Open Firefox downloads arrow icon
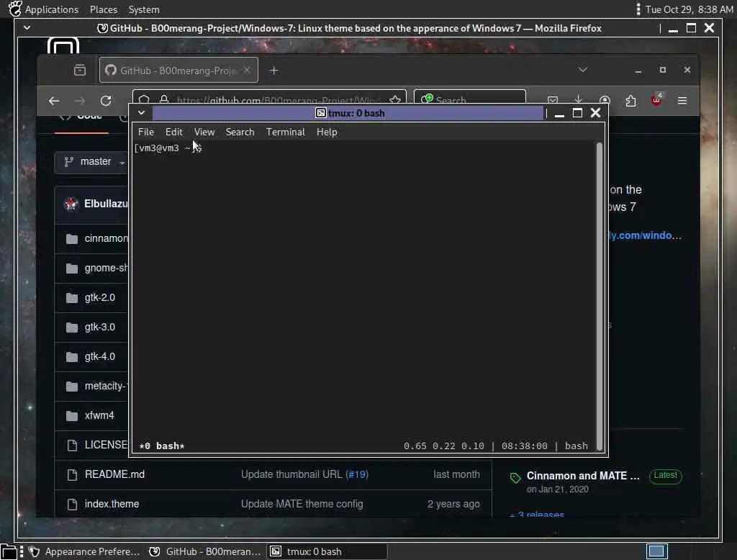737x560 pixels. pos(578,100)
